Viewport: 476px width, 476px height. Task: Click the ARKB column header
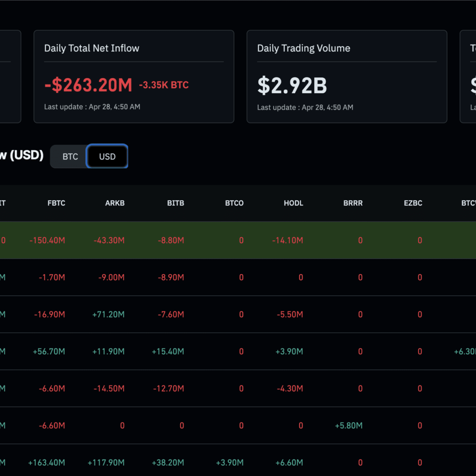pyautogui.click(x=115, y=203)
